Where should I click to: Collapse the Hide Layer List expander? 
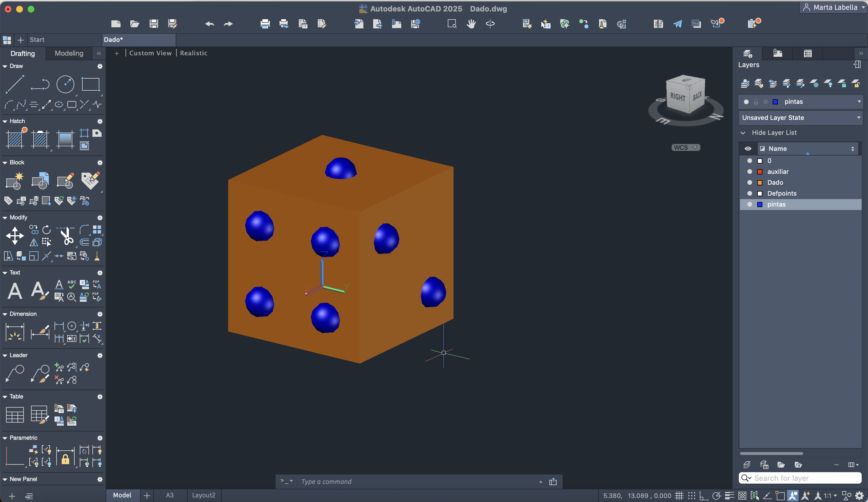[743, 133]
